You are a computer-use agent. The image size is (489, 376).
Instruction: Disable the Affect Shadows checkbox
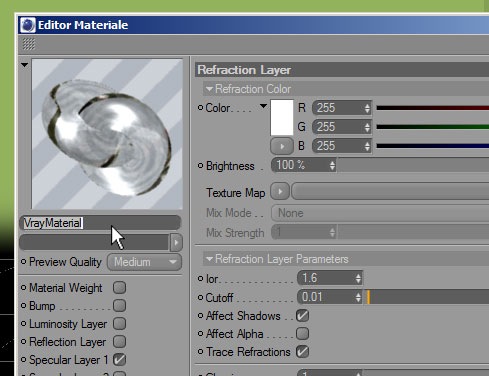click(302, 316)
